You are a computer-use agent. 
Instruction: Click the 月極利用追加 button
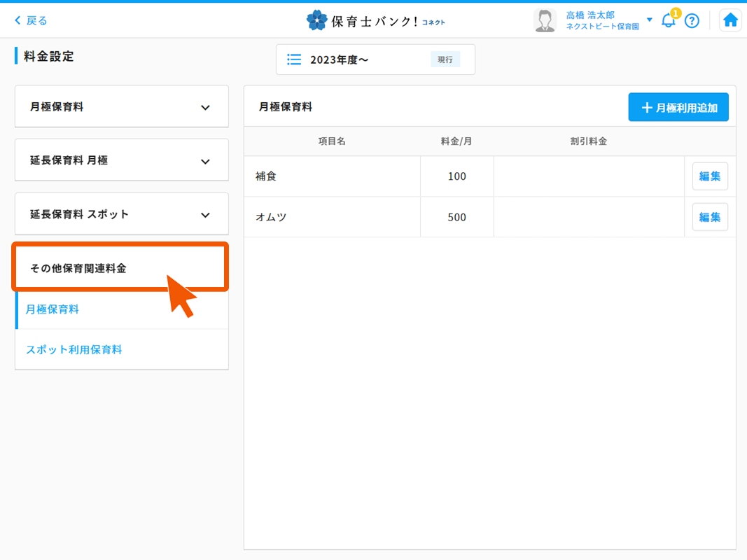[678, 108]
